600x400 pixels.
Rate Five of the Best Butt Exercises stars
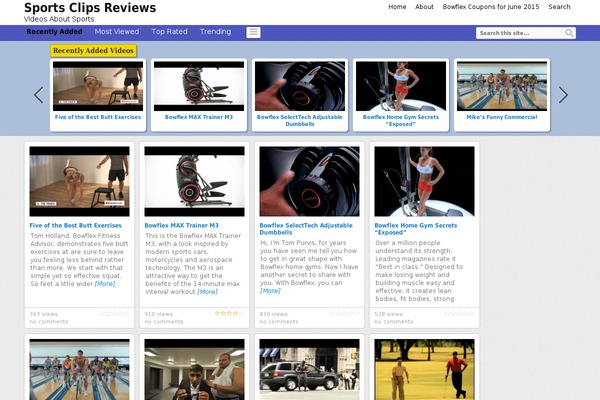click(114, 313)
